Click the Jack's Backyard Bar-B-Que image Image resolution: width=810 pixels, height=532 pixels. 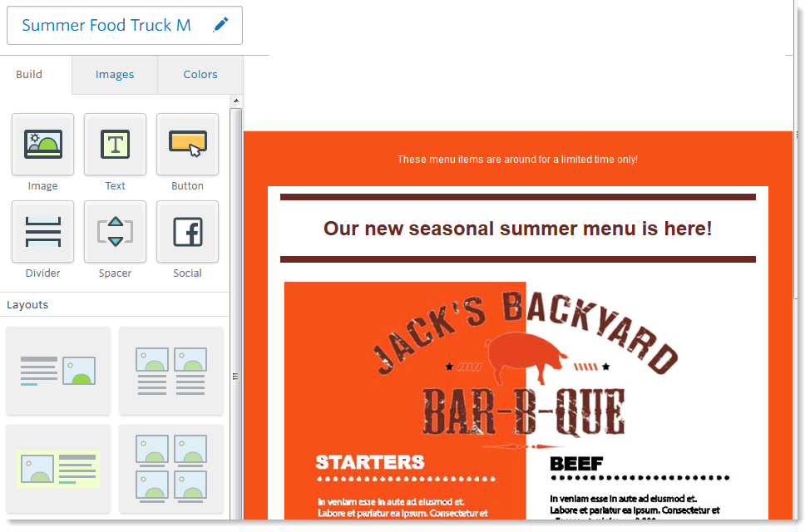click(526, 399)
